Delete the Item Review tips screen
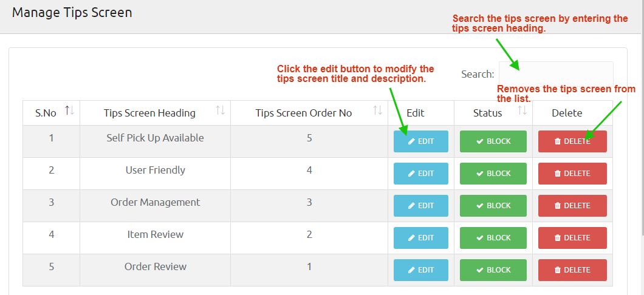 (x=572, y=238)
